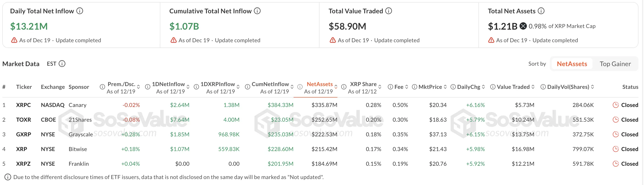
Task: Click the sort chevron on Value Traded column
Action: (x=533, y=87)
